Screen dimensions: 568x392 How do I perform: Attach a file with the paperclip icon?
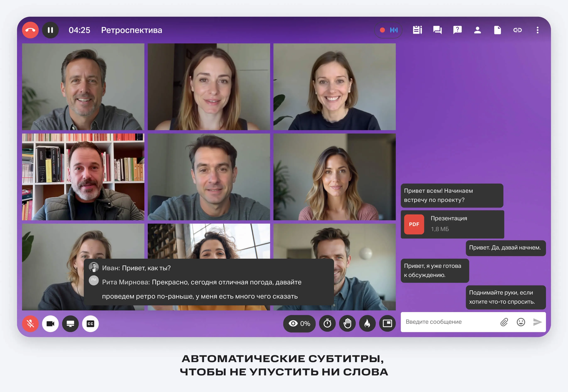click(x=504, y=322)
